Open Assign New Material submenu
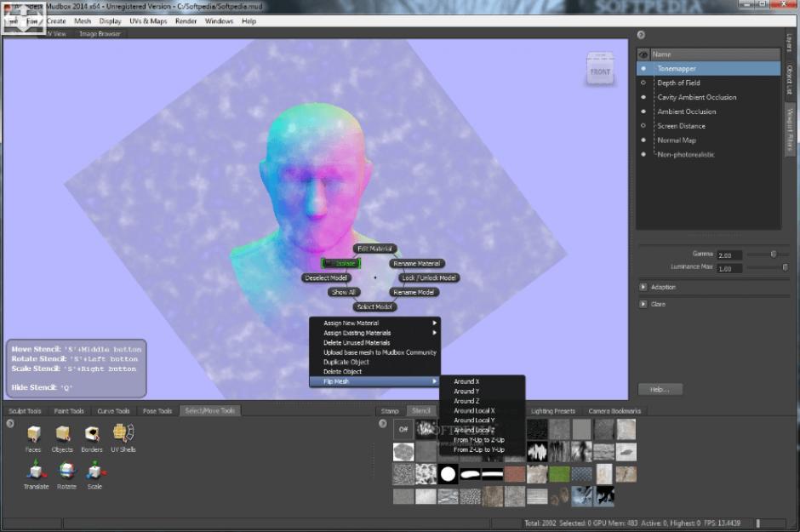The height and width of the screenshot is (532, 800). pos(375,323)
